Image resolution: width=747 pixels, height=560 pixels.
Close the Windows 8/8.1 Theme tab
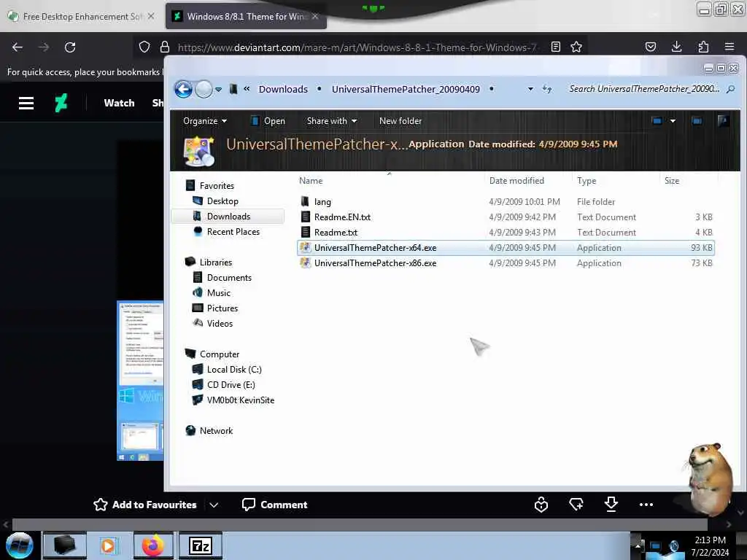click(x=315, y=17)
